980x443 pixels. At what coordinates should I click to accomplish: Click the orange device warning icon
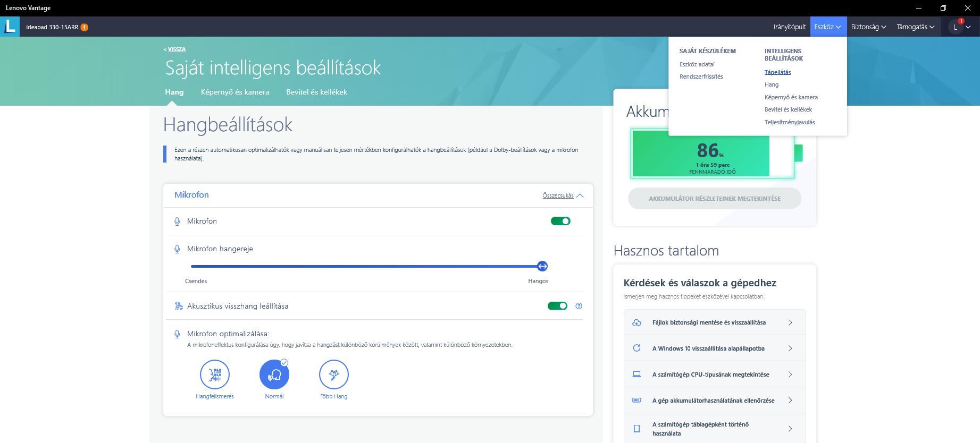85,27
